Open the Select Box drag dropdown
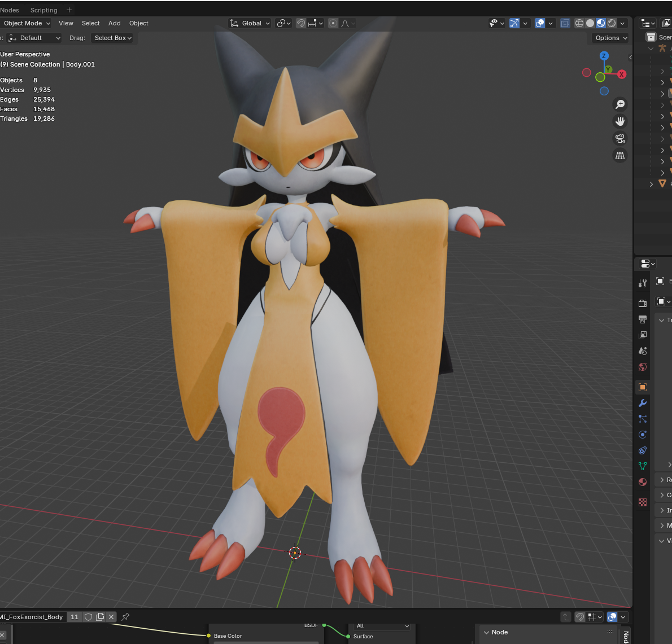 click(x=112, y=38)
